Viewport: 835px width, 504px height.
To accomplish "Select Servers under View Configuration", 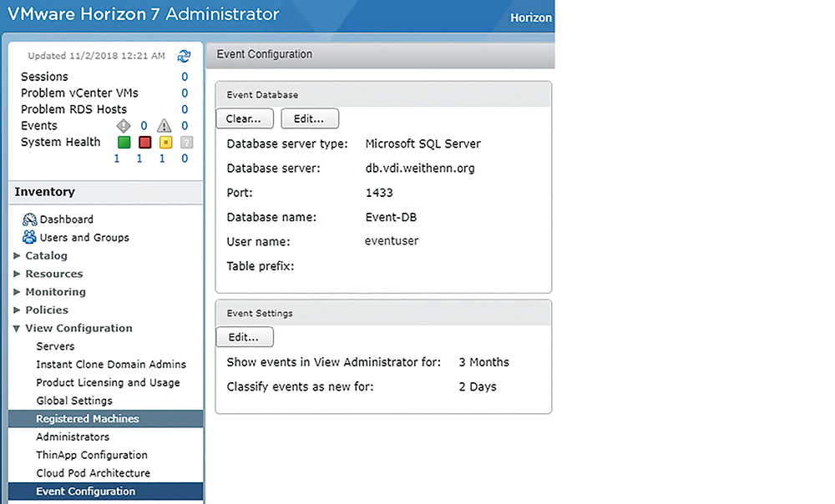I will click(55, 346).
